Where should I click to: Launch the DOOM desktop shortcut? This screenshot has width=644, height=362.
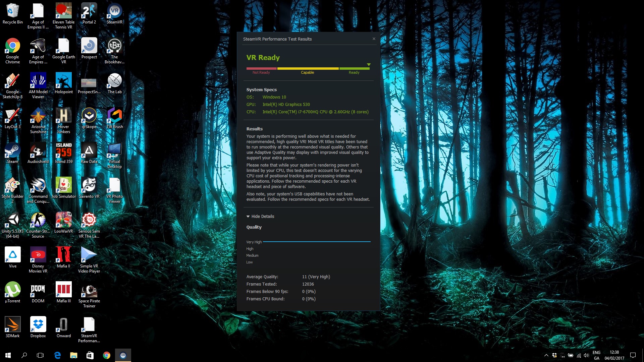pyautogui.click(x=38, y=293)
